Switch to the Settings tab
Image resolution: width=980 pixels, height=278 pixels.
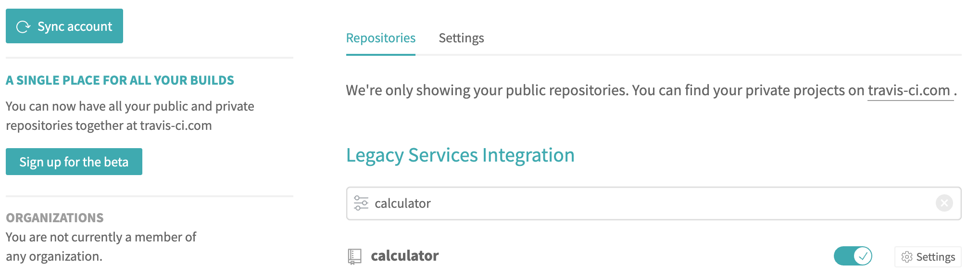[x=461, y=38]
